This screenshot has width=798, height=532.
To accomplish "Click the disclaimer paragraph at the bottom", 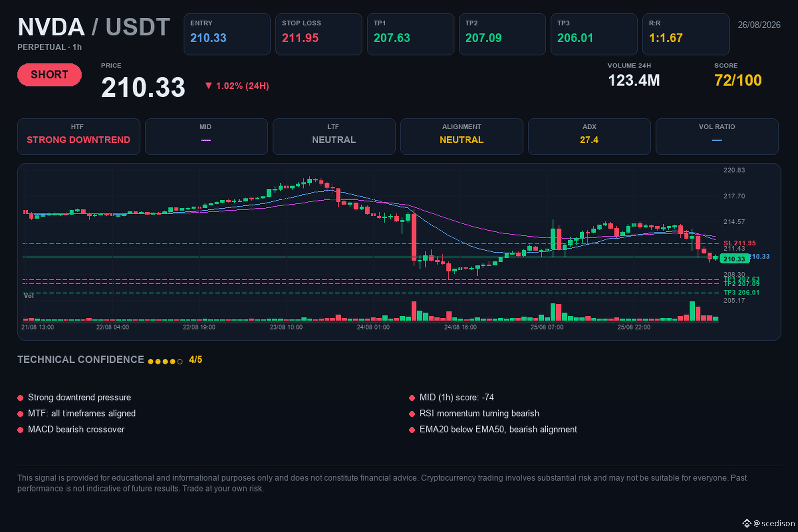I will [382, 483].
